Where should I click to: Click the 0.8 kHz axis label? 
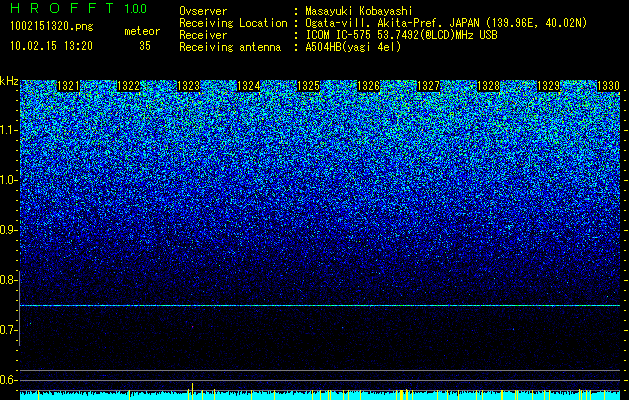[9, 280]
